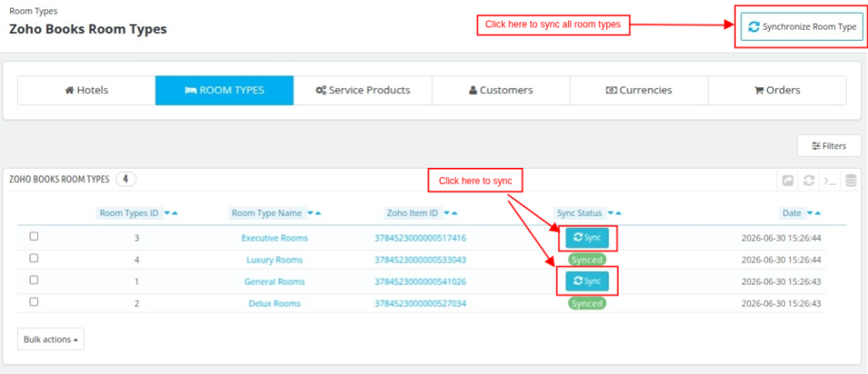
Task: Open the SQL query terminal icon
Action: 829,181
